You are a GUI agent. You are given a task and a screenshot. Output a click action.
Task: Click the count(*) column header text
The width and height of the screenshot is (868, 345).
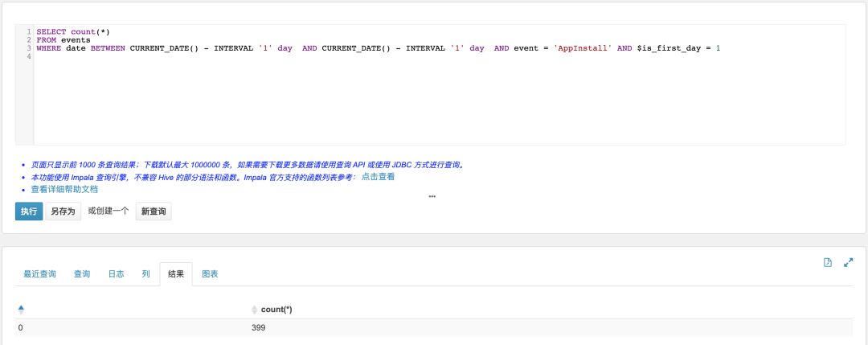[276, 310]
